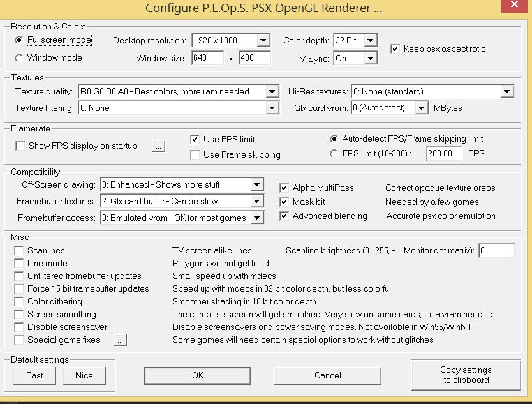Open special game fixes ellipsis button
532x404 pixels.
point(120,340)
